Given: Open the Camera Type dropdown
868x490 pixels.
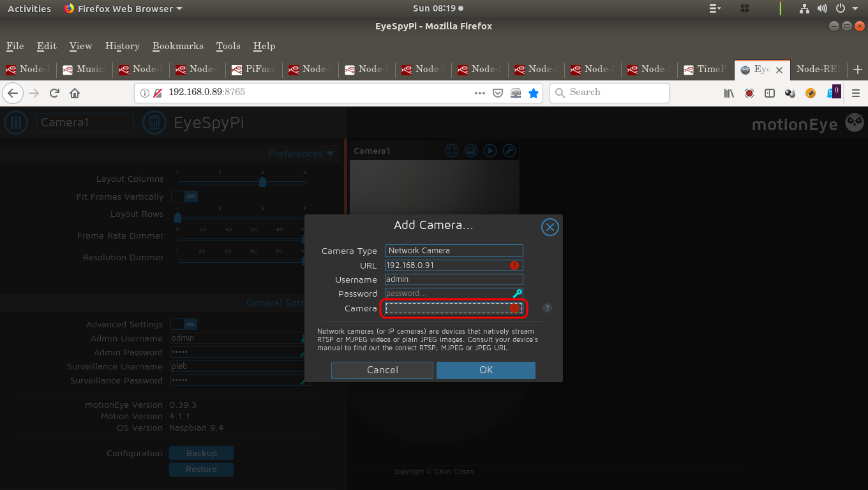Looking at the screenshot, I should 453,250.
